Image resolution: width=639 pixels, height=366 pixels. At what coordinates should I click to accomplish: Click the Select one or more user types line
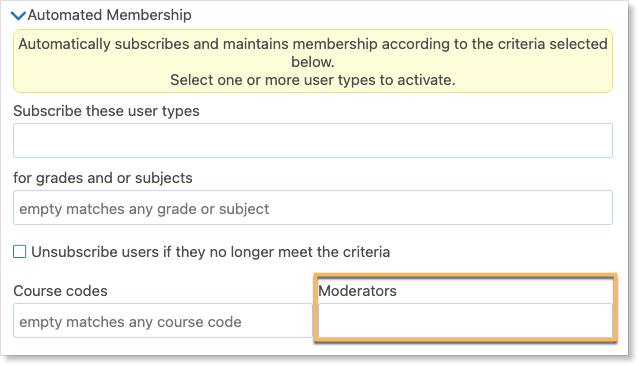coord(313,80)
